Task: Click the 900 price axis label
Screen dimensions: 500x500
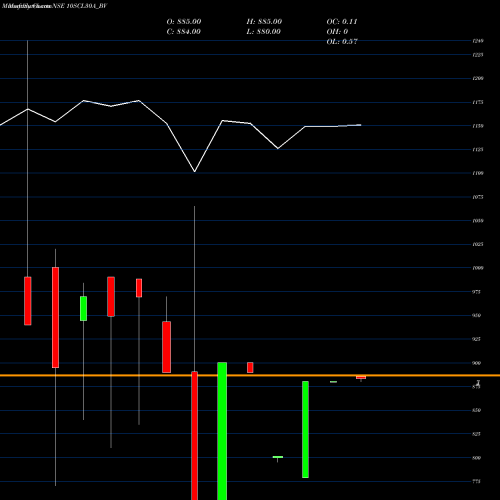Action: pos(477,363)
